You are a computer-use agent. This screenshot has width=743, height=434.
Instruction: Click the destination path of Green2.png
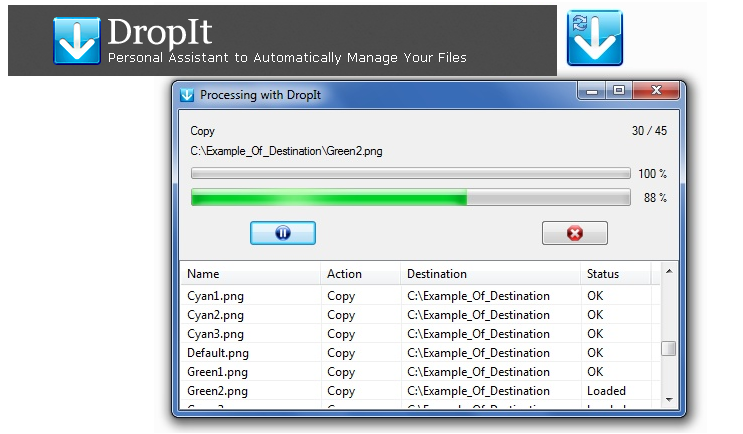point(478,391)
